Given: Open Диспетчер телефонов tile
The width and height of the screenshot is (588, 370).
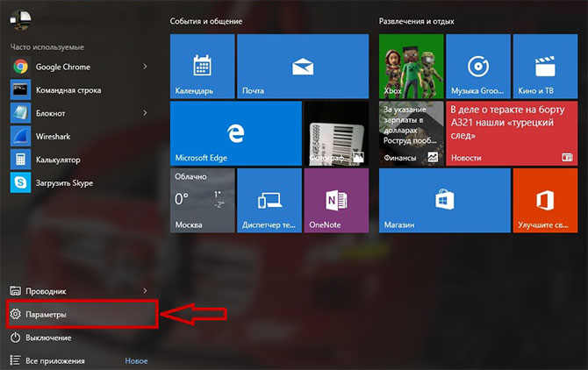Looking at the screenshot, I should (269, 201).
